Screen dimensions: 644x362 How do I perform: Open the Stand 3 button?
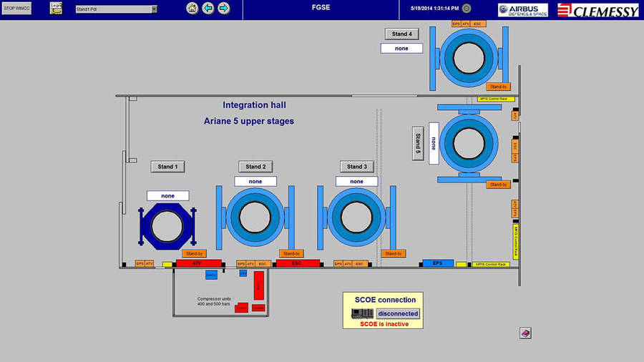pyautogui.click(x=356, y=167)
